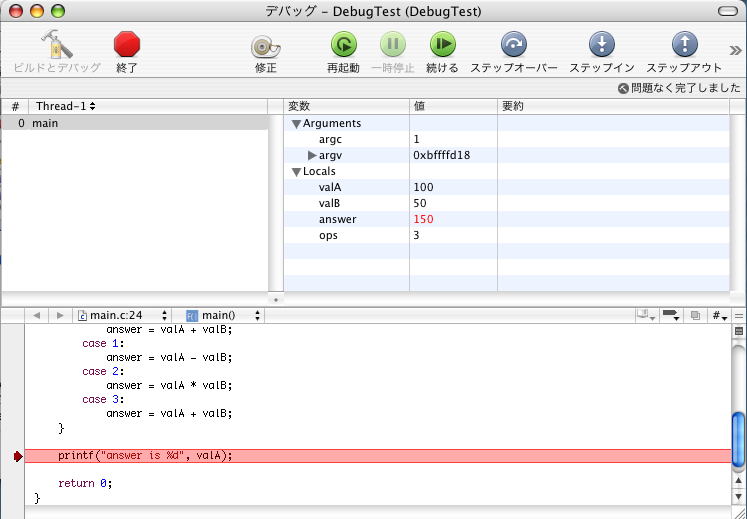This screenshot has height=519, width=747.
Task: Click the 続ける (Continue) green button
Action: [442, 44]
